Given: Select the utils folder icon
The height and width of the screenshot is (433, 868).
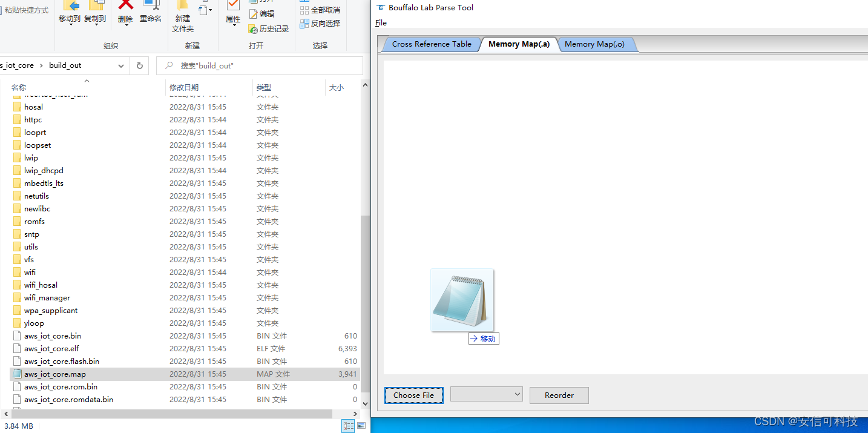Looking at the screenshot, I should coord(17,247).
